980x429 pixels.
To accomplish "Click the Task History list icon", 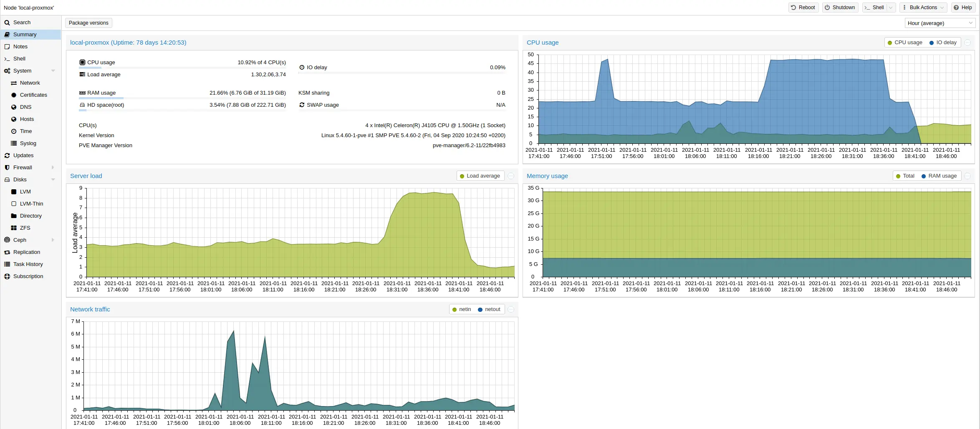I will coord(7,264).
